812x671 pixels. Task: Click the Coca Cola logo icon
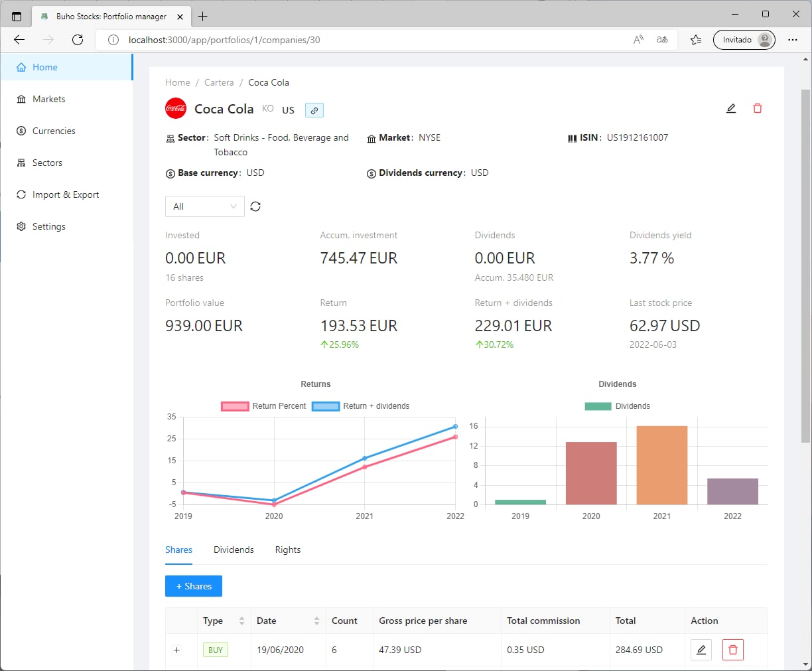click(176, 108)
